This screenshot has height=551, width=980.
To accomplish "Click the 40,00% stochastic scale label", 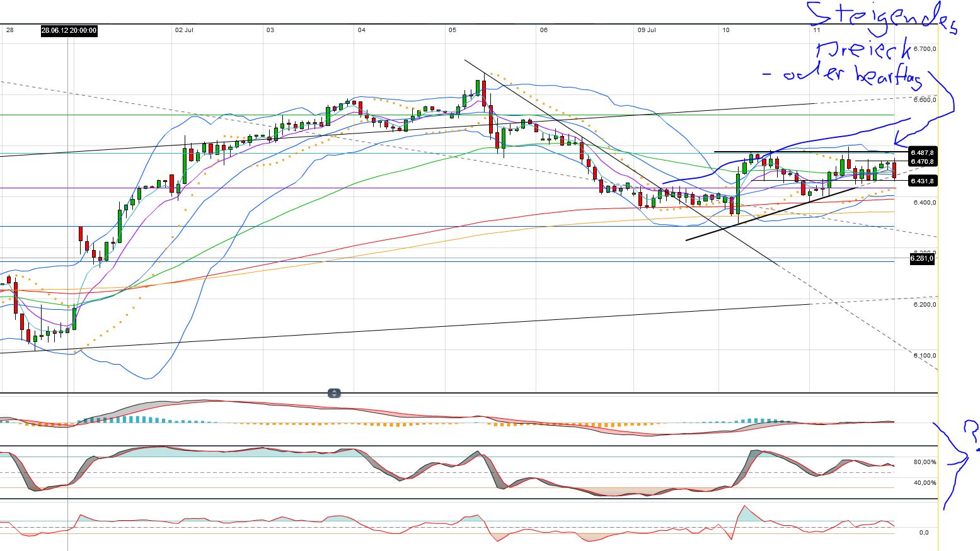I will click(x=925, y=483).
